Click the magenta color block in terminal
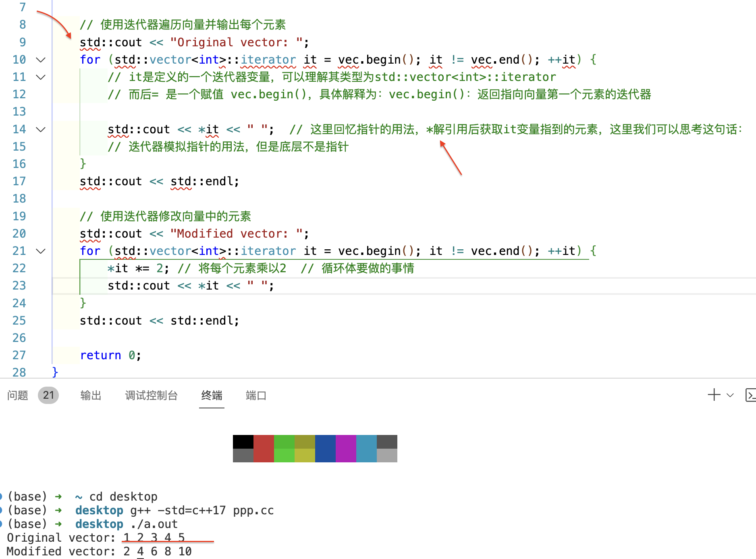Viewport: 756px width, 559px height. tap(346, 449)
